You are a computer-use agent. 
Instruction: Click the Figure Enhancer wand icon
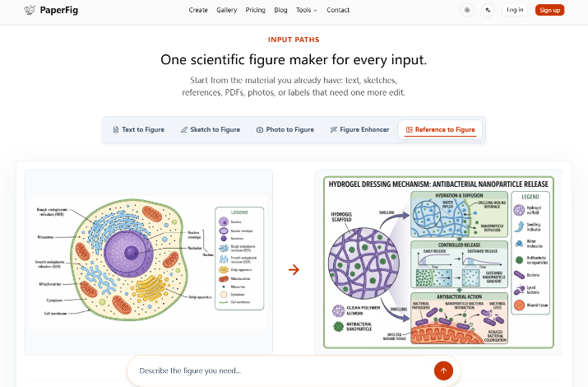pos(333,129)
